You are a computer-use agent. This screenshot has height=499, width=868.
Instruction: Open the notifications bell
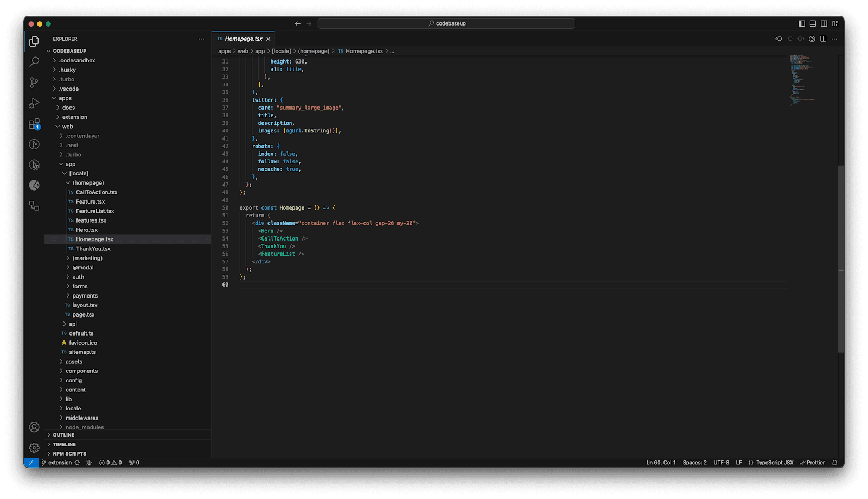834,463
